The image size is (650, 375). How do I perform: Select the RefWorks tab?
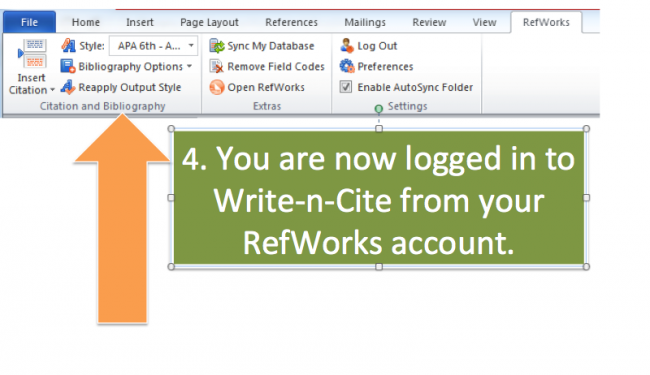tap(546, 22)
